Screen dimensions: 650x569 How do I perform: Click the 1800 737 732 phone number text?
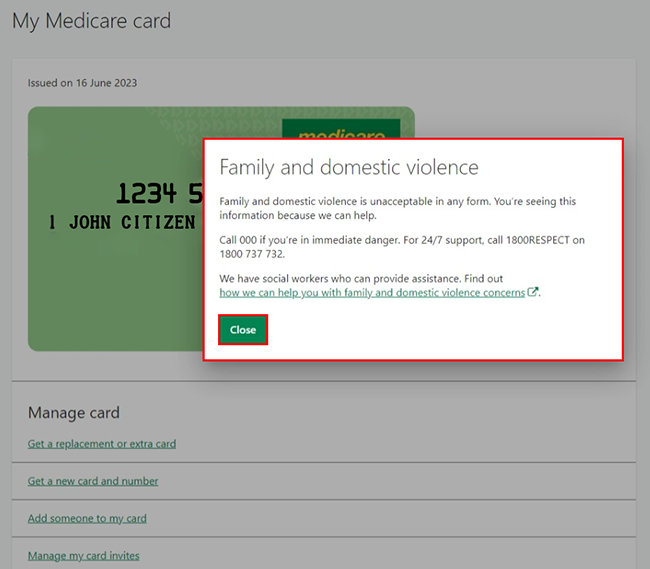point(251,254)
